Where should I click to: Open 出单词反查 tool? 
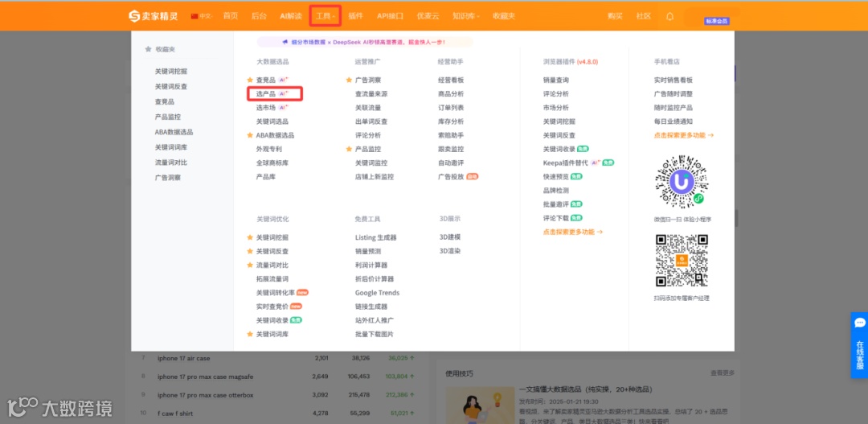click(371, 121)
